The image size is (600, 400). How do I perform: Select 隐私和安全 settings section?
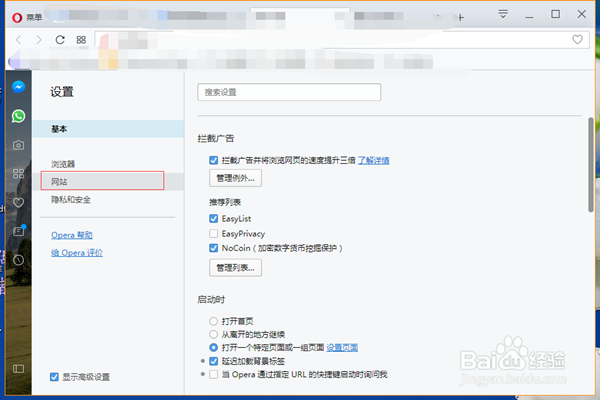coord(71,199)
